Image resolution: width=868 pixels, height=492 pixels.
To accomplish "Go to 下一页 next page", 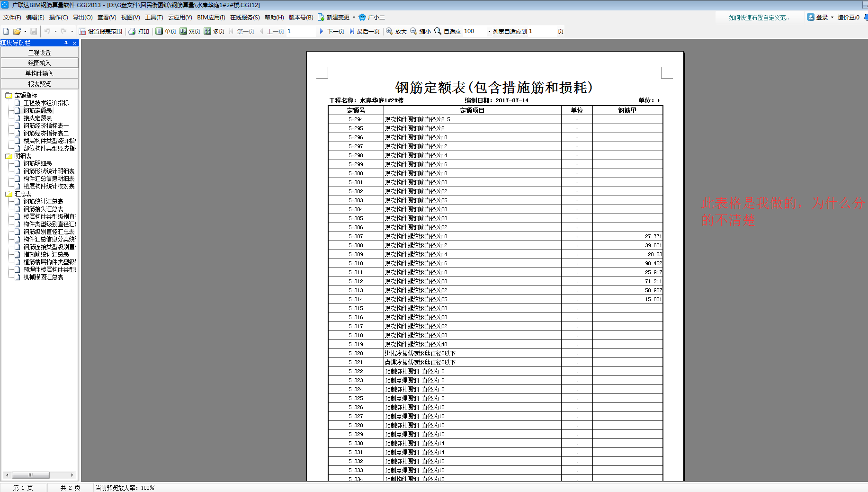I will click(x=331, y=31).
